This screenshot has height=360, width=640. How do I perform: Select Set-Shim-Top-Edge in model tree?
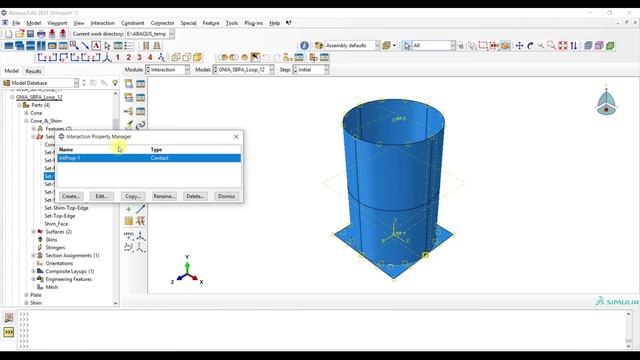67,208
